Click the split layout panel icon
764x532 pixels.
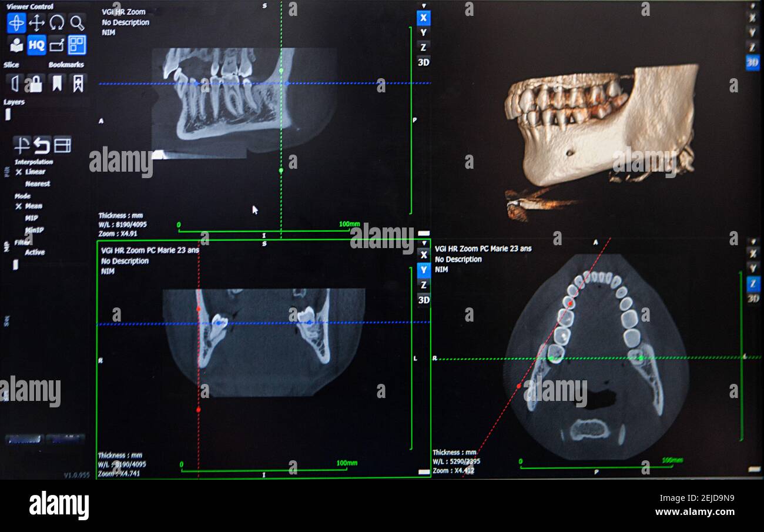[62, 145]
